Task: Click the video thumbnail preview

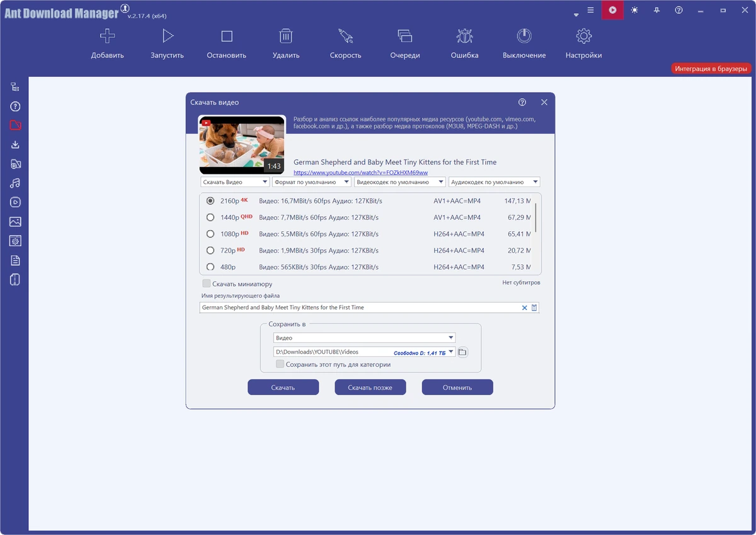Action: pos(241,145)
